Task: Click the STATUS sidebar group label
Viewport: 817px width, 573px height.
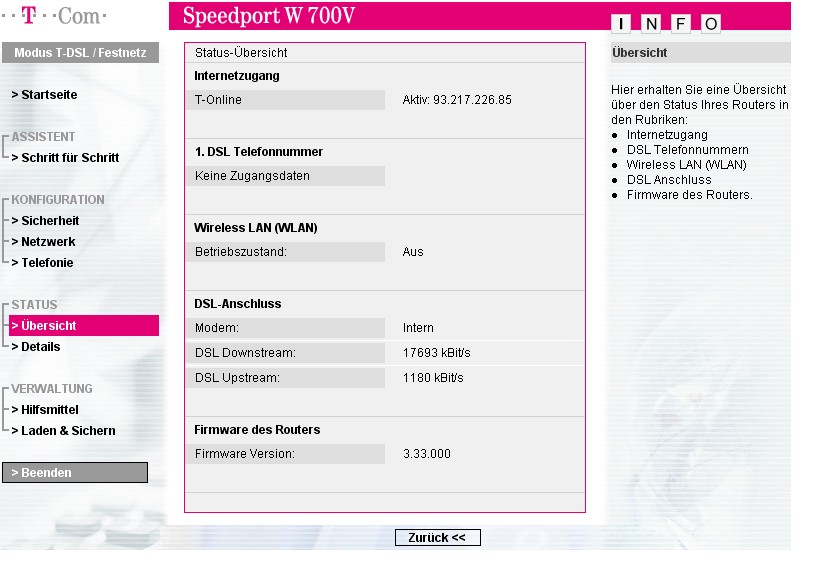Action: coord(34,305)
